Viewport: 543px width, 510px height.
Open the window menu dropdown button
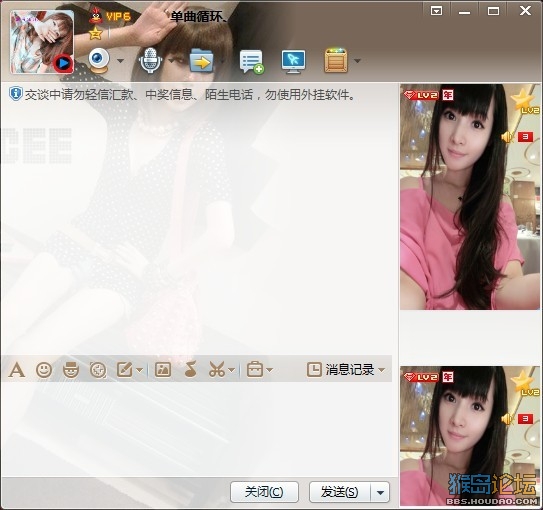tap(436, 11)
